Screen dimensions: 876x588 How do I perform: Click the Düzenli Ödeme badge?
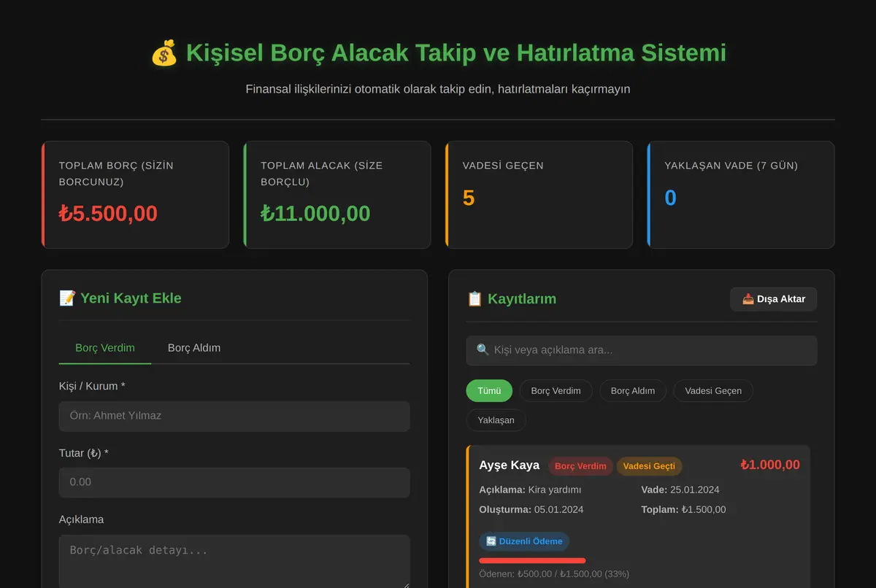pos(524,541)
